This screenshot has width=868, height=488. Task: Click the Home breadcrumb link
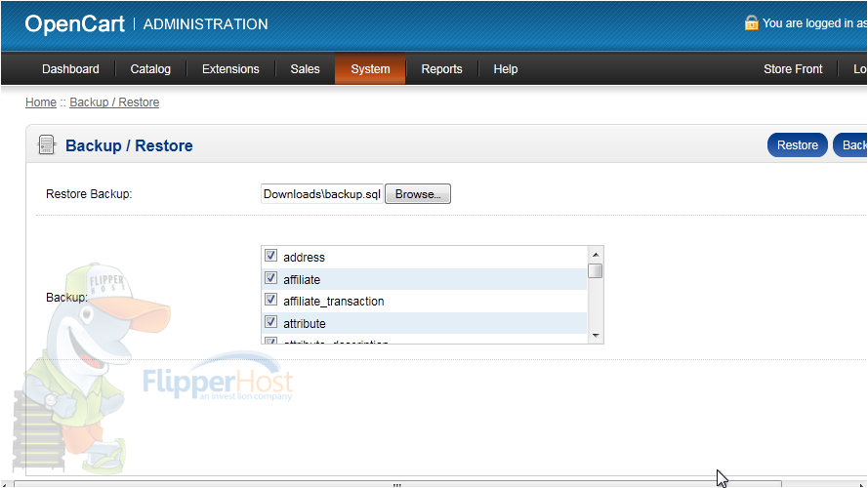point(41,102)
